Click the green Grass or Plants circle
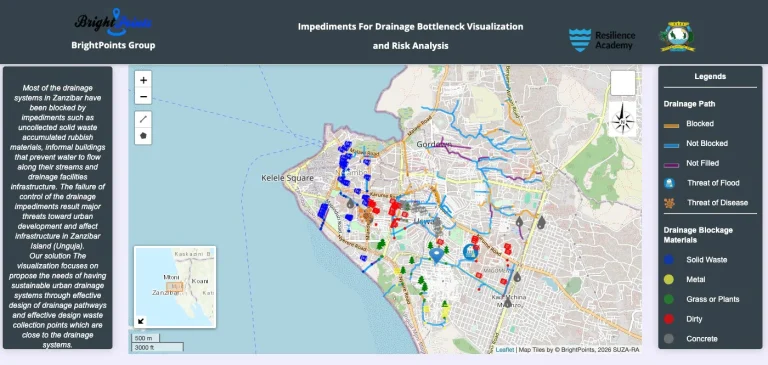The height and width of the screenshot is (365, 768). [x=669, y=299]
